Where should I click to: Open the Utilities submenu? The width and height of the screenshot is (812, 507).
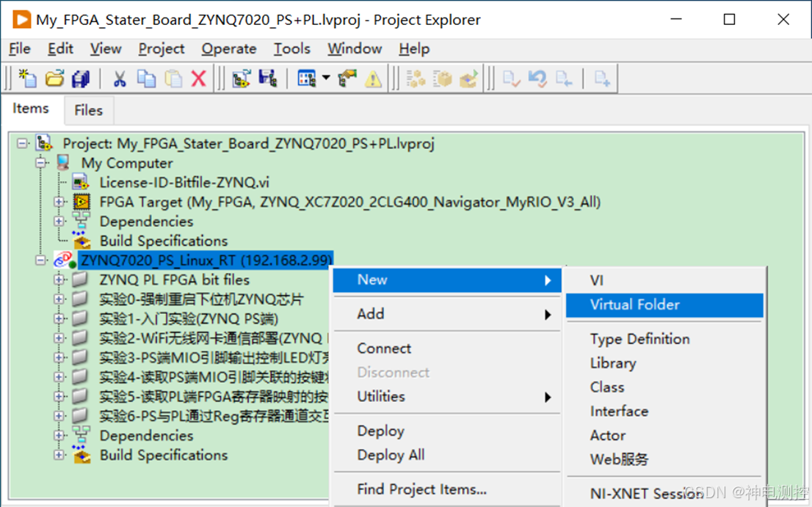pyautogui.click(x=447, y=396)
